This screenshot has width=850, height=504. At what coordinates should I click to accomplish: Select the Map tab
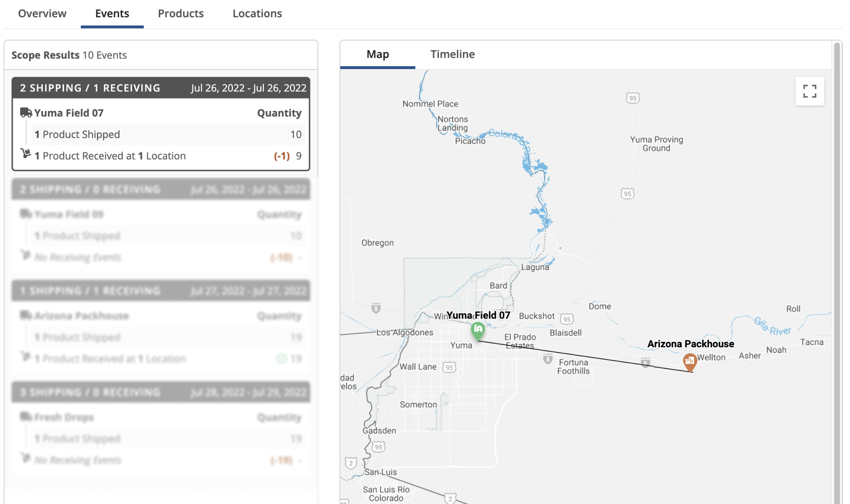pos(377,54)
